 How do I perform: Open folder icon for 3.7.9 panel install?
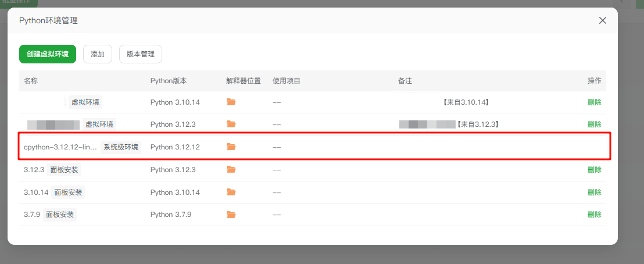coord(231,215)
